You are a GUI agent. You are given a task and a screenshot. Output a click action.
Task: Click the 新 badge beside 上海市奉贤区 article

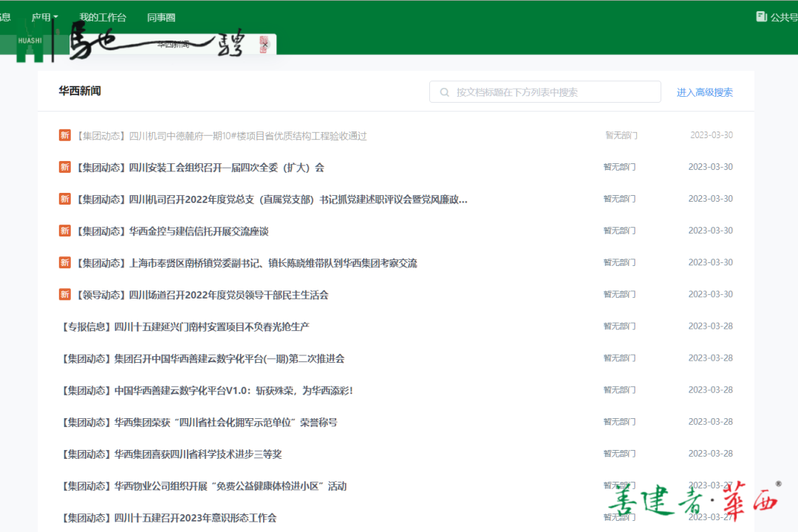64,263
